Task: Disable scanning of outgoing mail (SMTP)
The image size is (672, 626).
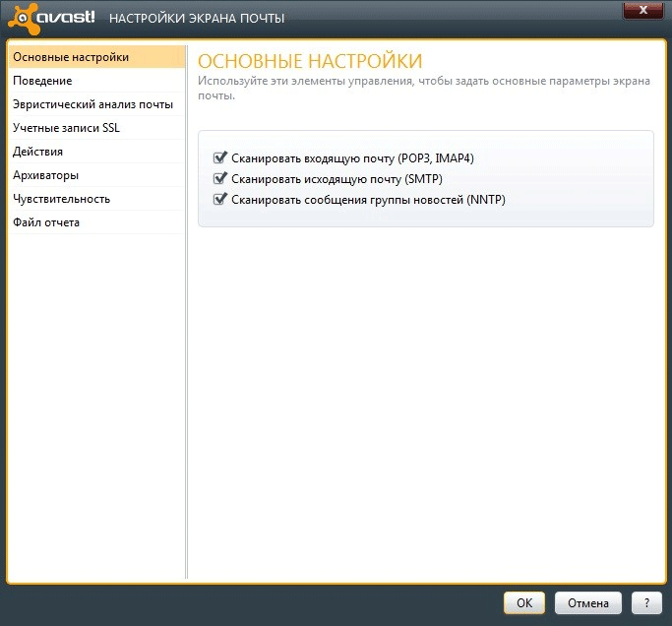Action: pos(220,178)
